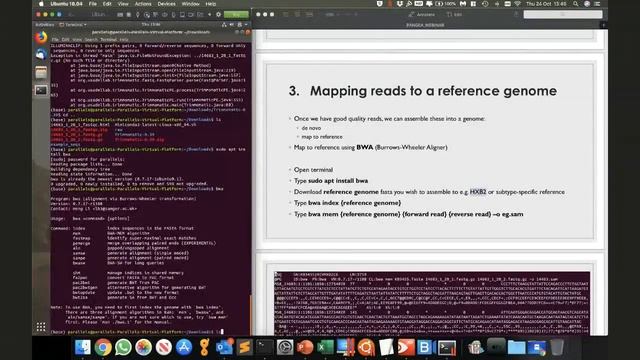Click the terminal screenshot thumbnail on next slide
The height and width of the screenshot is (360, 640).
(432, 303)
